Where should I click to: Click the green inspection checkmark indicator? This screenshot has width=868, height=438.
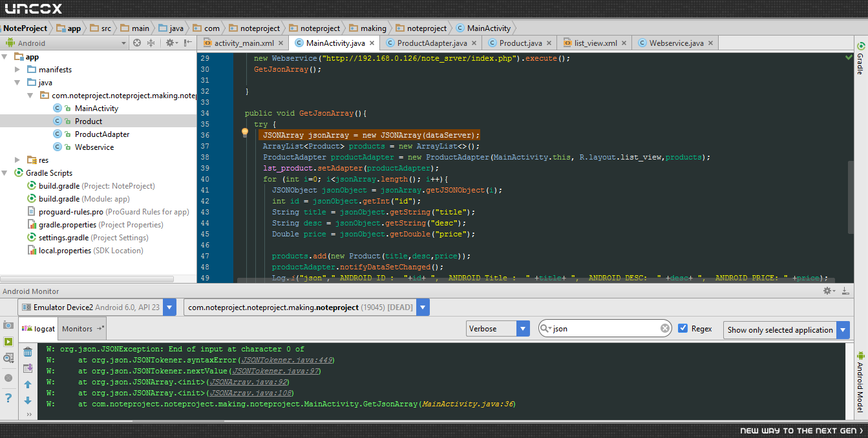pyautogui.click(x=849, y=57)
